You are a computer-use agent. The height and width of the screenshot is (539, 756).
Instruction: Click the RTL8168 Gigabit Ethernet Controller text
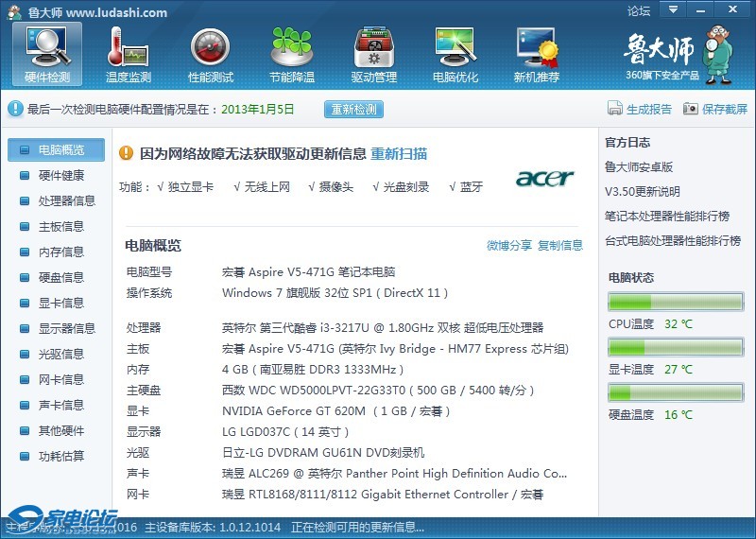tap(383, 495)
